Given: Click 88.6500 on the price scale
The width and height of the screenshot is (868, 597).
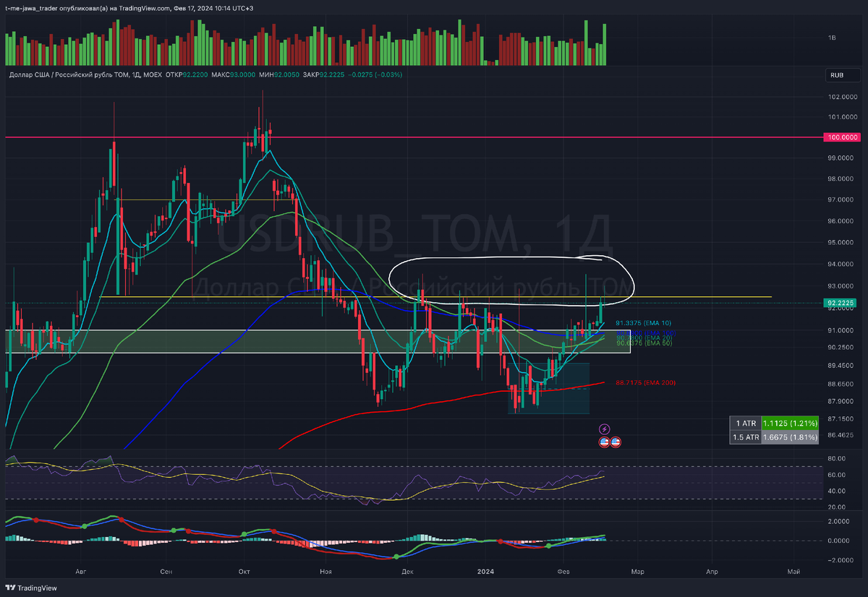Looking at the screenshot, I should pyautogui.click(x=842, y=384).
